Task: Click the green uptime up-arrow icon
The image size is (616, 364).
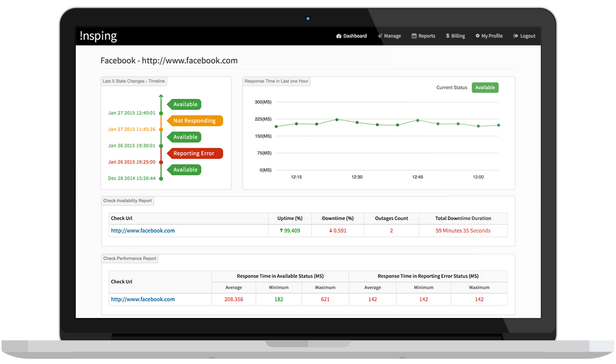Action: [x=281, y=231]
